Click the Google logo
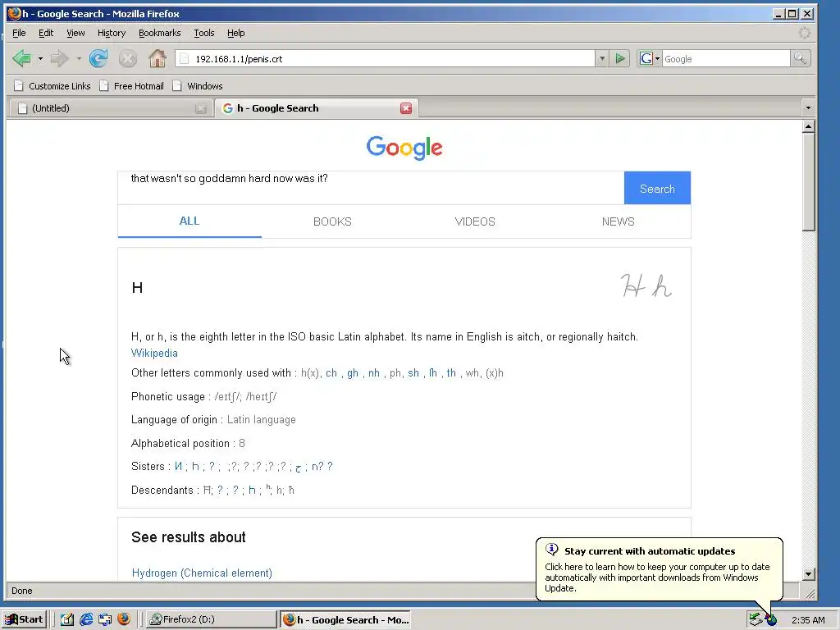This screenshot has height=630, width=840. [404, 148]
